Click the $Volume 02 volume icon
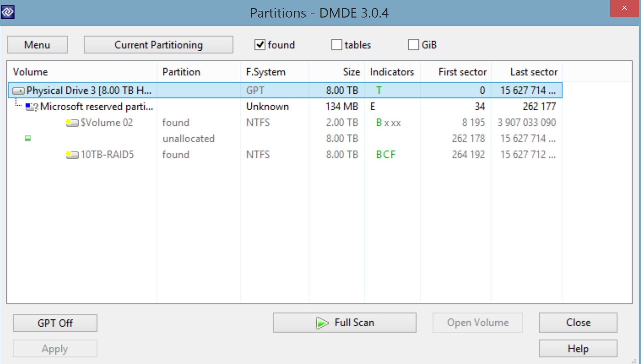This screenshot has width=641, height=364. click(72, 123)
